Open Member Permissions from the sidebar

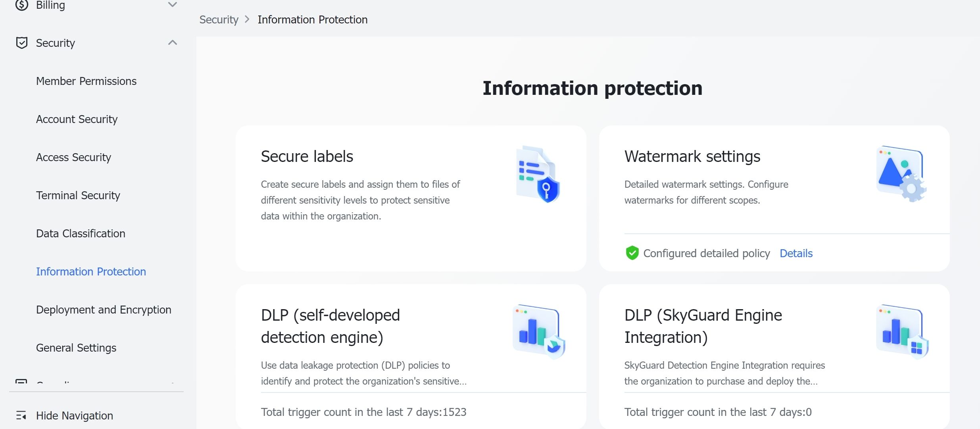[x=86, y=81]
